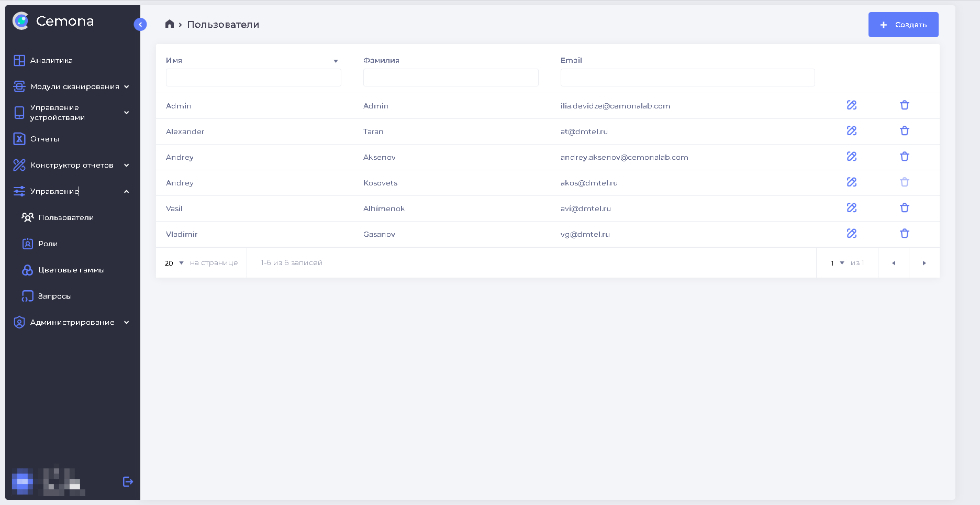Click the edit icon for Alexander Taran

[852, 131]
